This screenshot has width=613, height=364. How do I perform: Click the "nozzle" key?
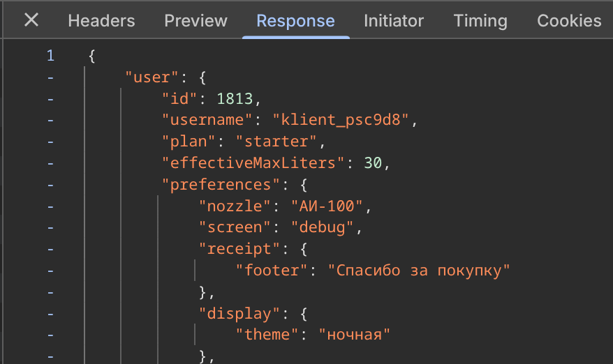(235, 206)
